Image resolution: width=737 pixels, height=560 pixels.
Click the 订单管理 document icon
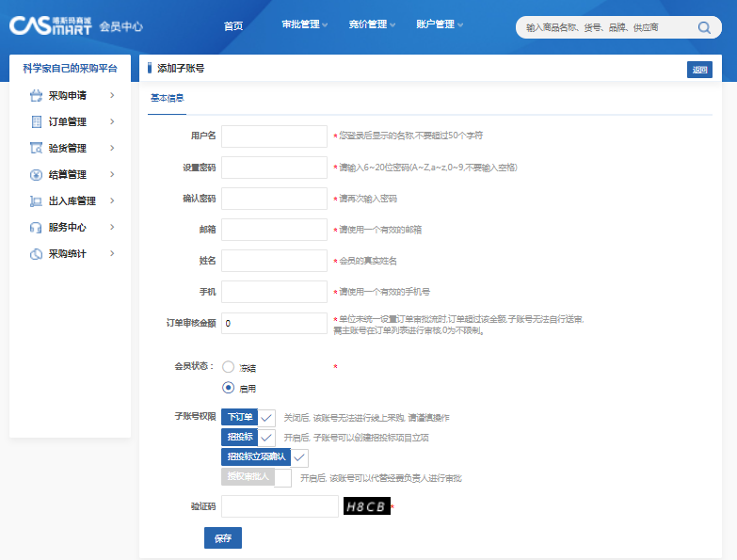tap(36, 121)
